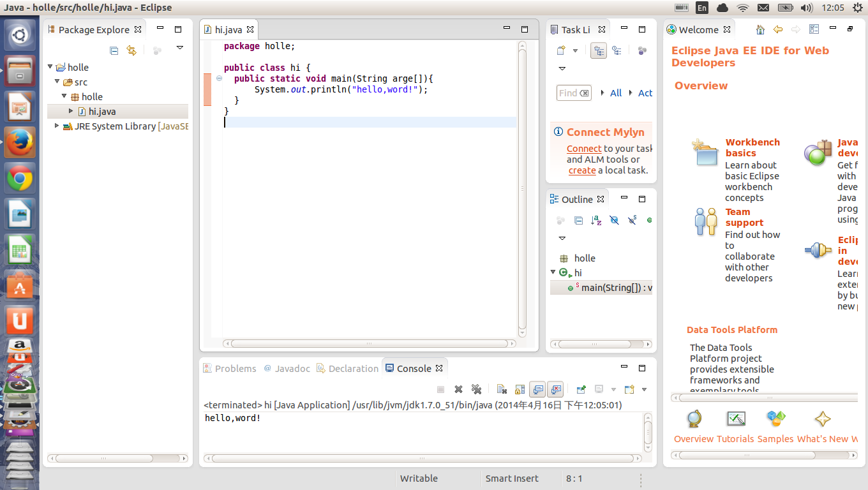Switch to the Javadoc tab

pos(287,369)
